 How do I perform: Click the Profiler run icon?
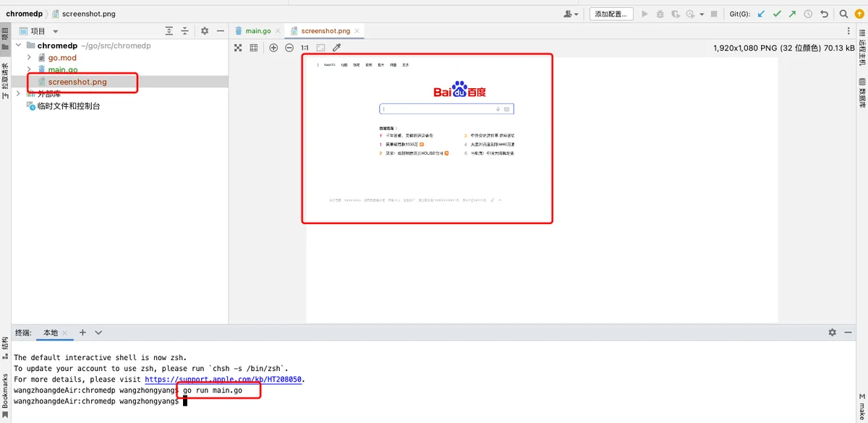(691, 14)
